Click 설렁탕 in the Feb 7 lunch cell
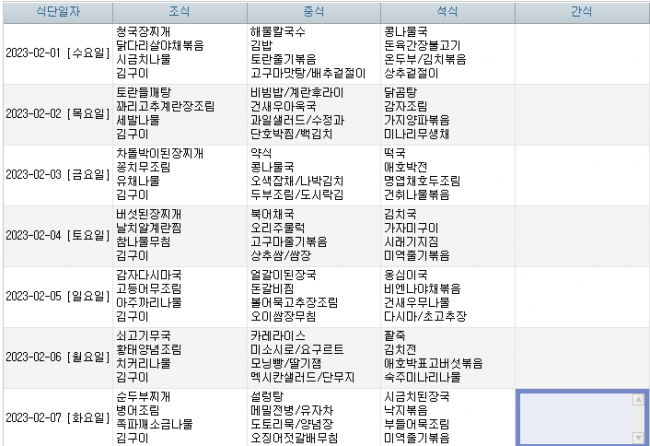 click(267, 396)
